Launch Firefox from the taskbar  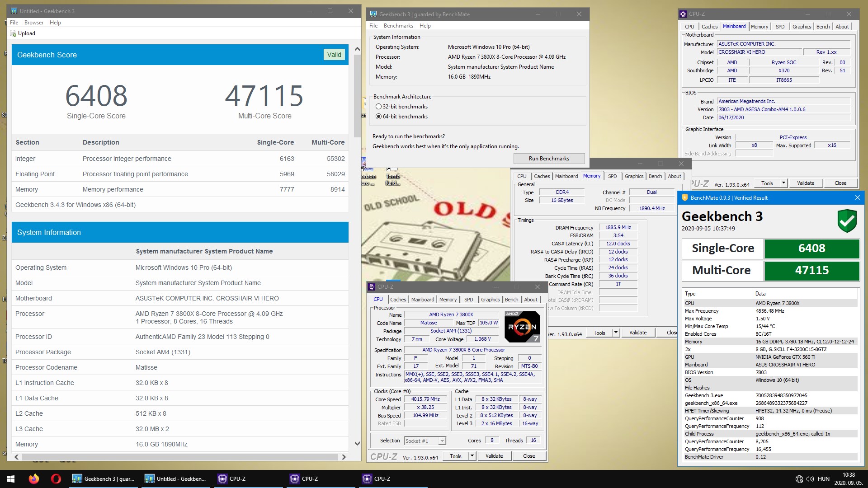tap(34, 479)
